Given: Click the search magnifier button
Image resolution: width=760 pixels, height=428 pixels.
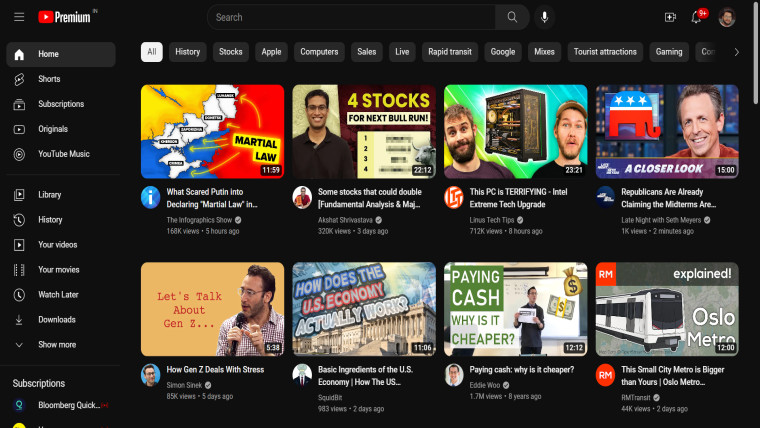Looking at the screenshot, I should coord(512,17).
